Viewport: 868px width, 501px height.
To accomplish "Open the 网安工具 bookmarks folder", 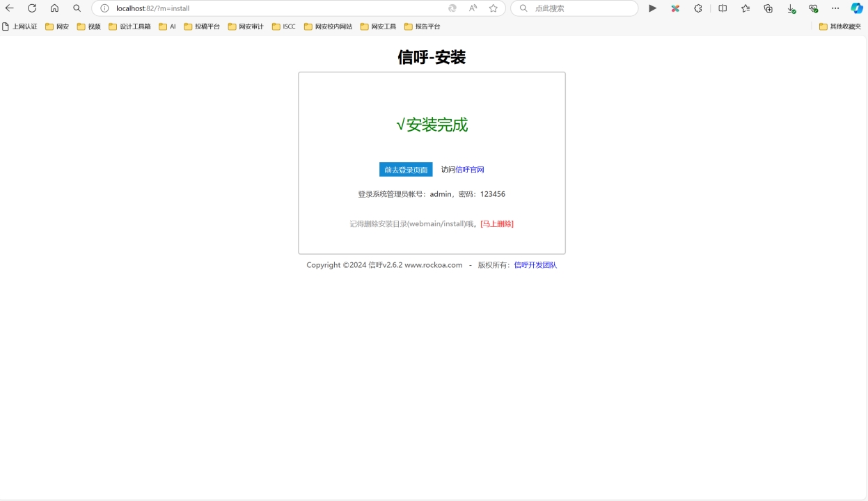I will click(379, 26).
